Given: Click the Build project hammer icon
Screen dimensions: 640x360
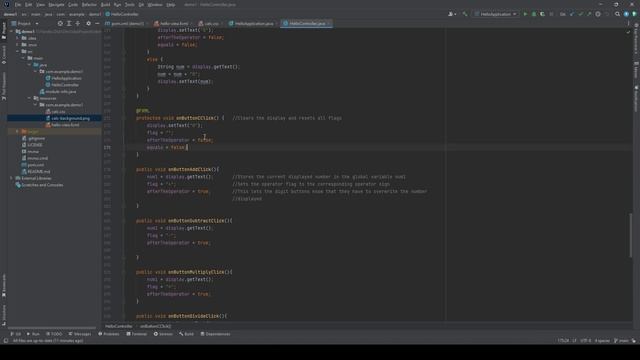Looking at the screenshot, I should click(x=465, y=14).
